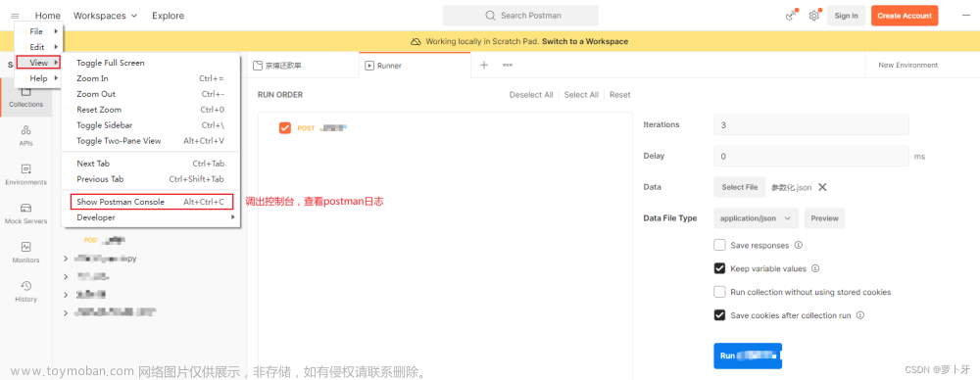Choose Toggle Full Screen
Screen dimensions: 980x380
[x=151, y=63]
